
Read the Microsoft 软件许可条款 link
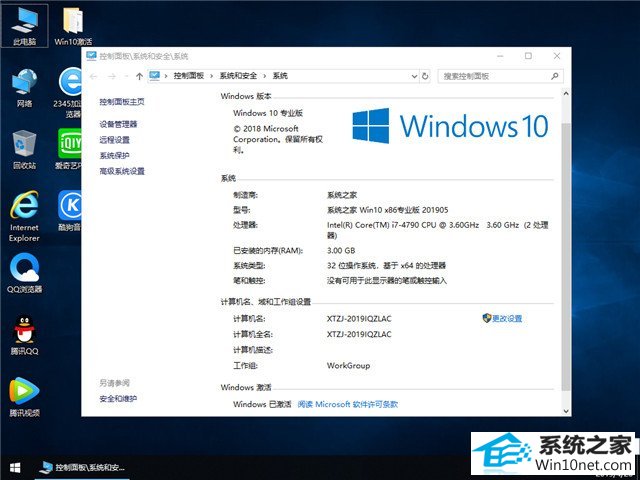tap(348, 404)
